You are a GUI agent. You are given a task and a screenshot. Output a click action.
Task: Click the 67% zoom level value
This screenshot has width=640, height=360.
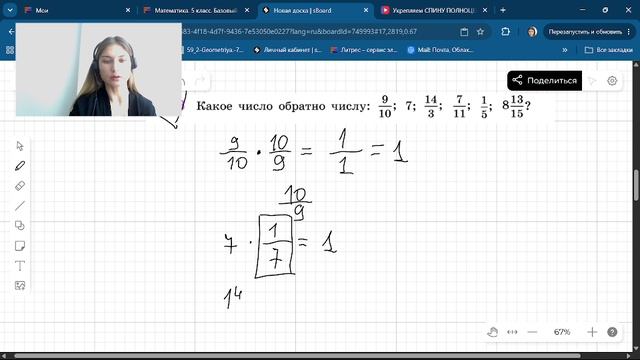[562, 332]
